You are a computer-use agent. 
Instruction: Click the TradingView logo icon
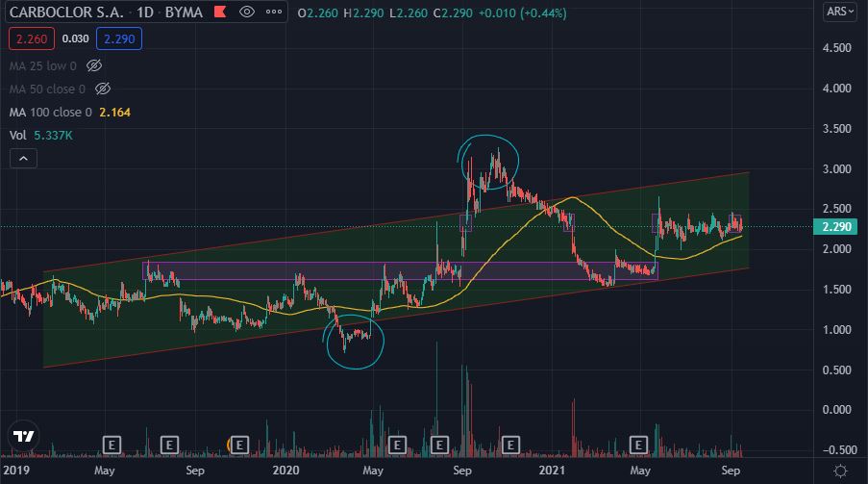[x=24, y=436]
